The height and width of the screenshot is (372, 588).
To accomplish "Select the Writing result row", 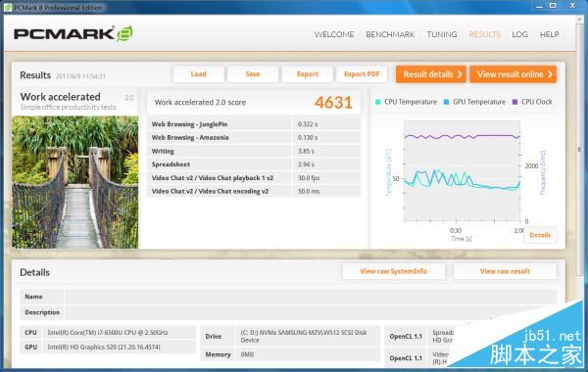I will point(254,151).
